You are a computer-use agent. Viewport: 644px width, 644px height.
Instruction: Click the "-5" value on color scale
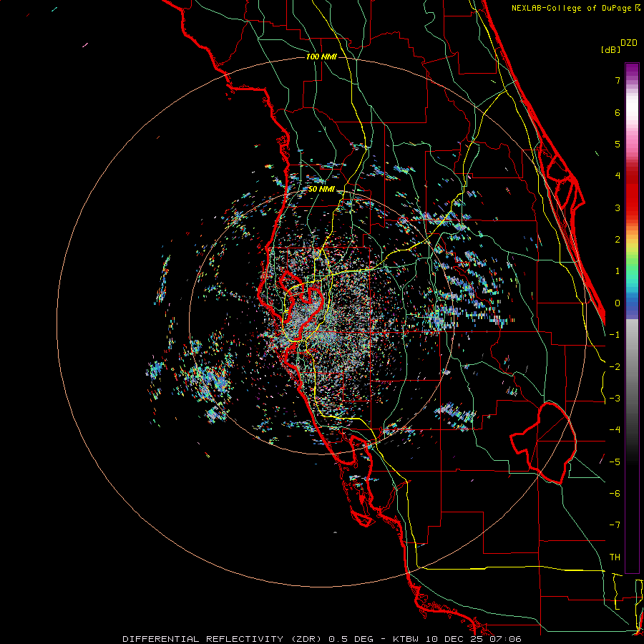pos(615,462)
